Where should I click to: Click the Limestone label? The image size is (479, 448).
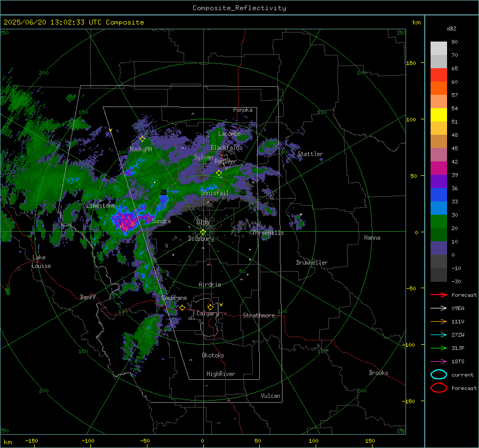[101, 206]
